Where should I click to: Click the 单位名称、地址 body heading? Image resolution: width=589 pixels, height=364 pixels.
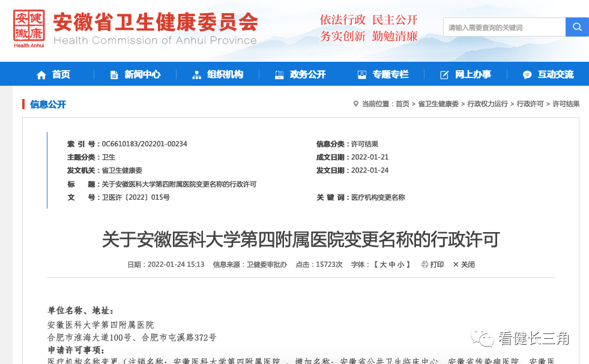pyautogui.click(x=80, y=311)
